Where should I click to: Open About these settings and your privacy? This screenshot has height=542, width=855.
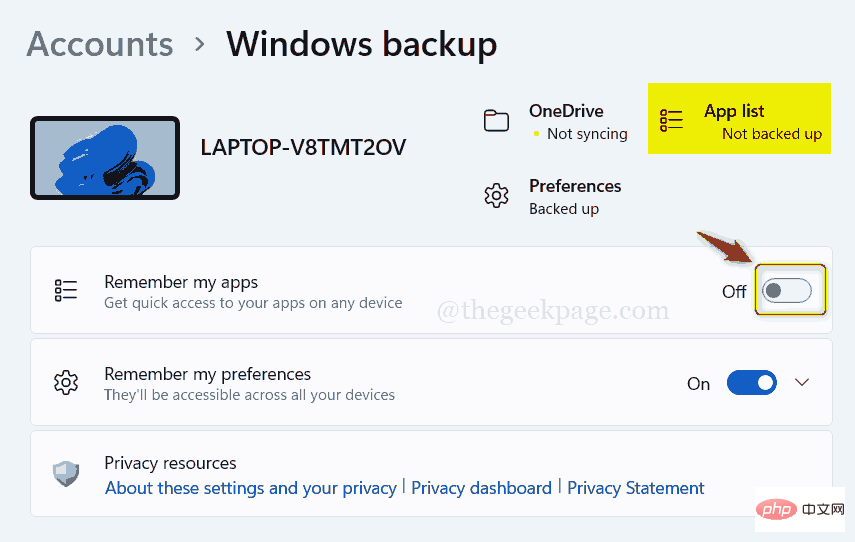click(x=251, y=488)
